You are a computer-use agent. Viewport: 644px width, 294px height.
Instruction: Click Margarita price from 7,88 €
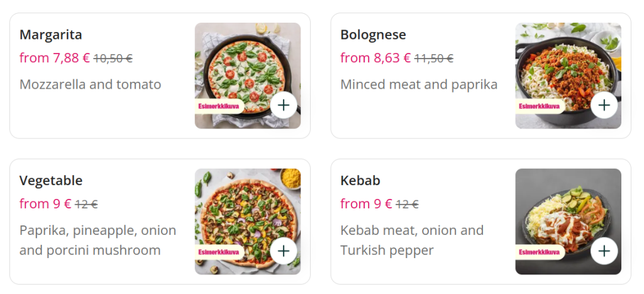(55, 58)
